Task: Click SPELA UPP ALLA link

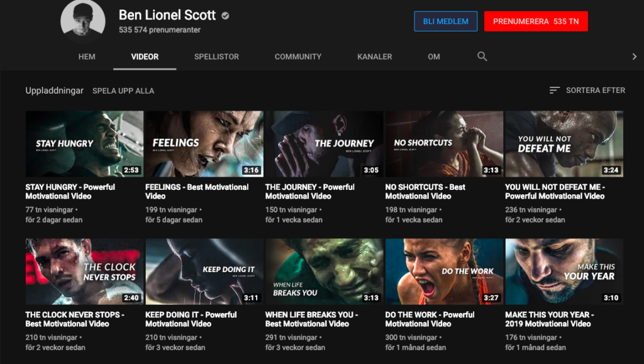Action: tap(123, 91)
